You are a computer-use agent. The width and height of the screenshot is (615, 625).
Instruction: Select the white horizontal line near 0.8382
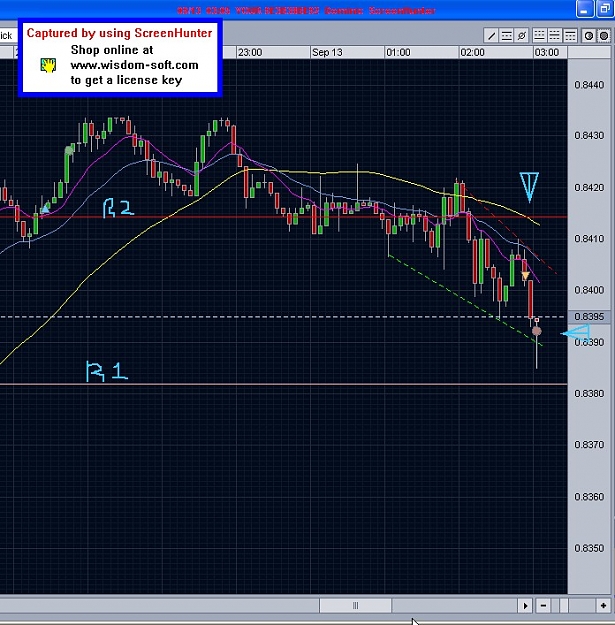click(x=283, y=384)
